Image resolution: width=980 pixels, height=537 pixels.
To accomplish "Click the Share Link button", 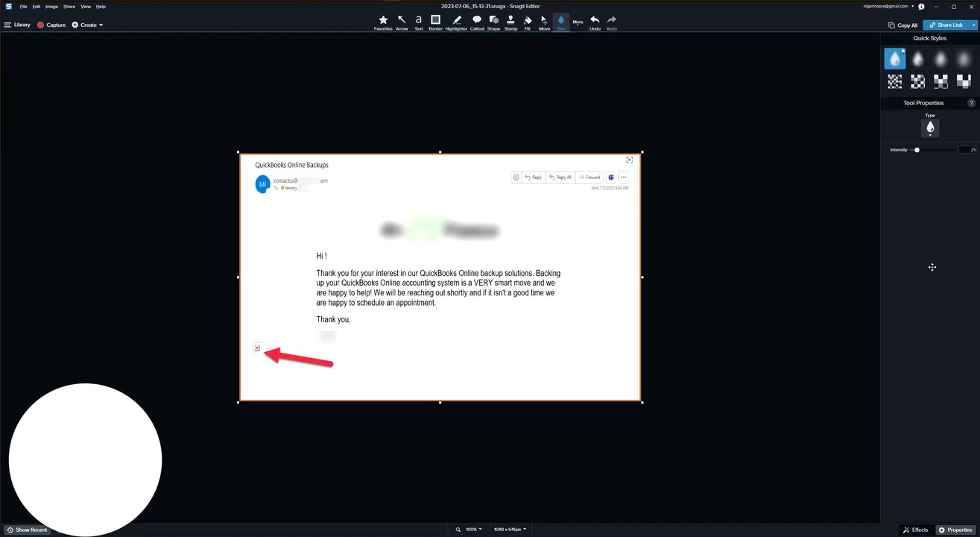I will 946,25.
